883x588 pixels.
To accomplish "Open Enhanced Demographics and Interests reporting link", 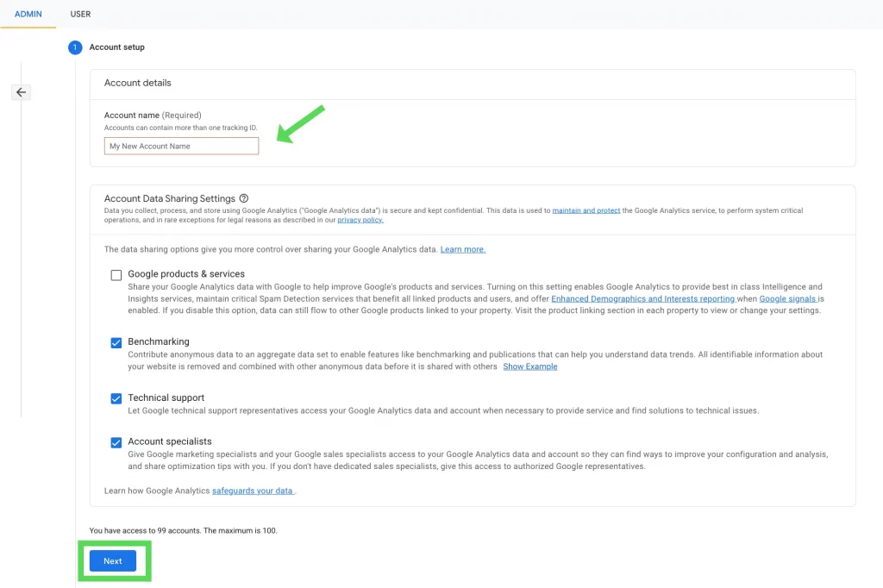I will pos(643,299).
